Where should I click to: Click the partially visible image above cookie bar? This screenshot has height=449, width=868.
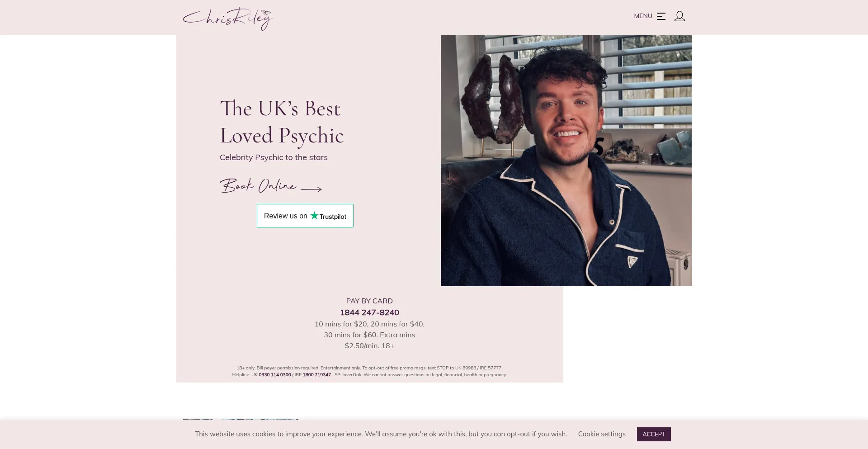point(241,419)
